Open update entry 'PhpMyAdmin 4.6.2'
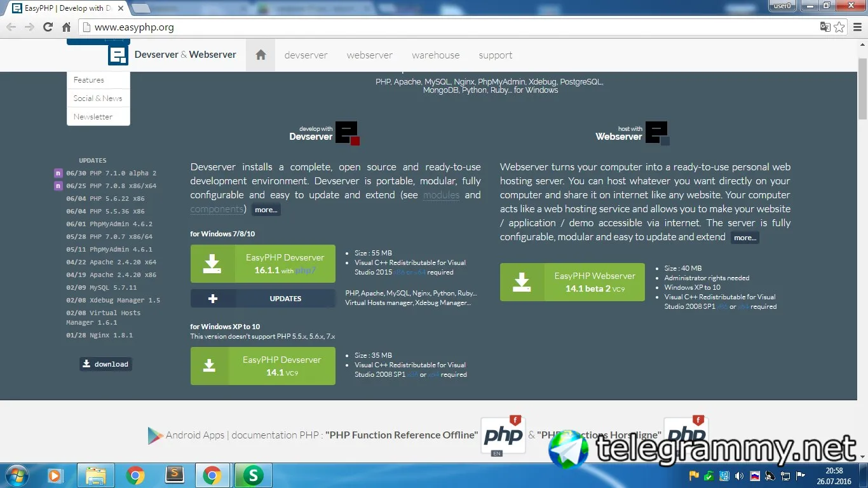The width and height of the screenshot is (868, 488). 109,224
